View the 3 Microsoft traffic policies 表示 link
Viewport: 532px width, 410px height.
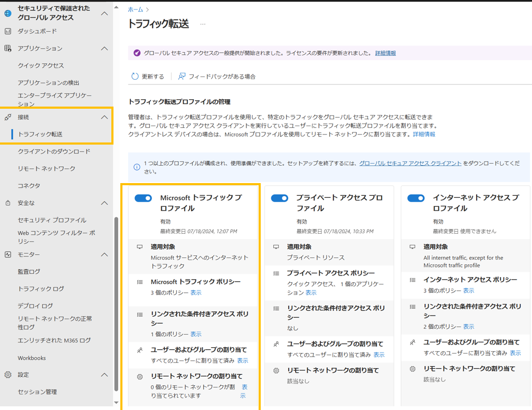point(196,293)
